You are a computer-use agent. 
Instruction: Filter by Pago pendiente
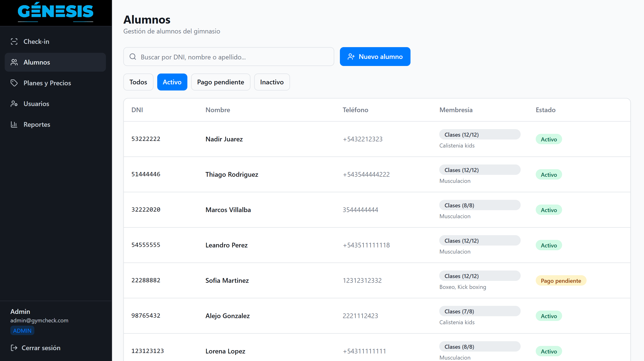[x=221, y=82]
